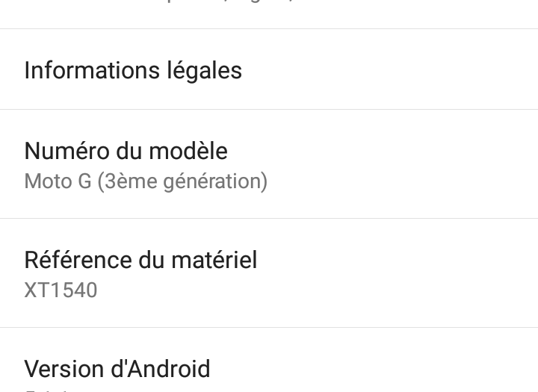Tap the Référence du matériel label
This screenshot has width=538, height=392.
pos(140,260)
